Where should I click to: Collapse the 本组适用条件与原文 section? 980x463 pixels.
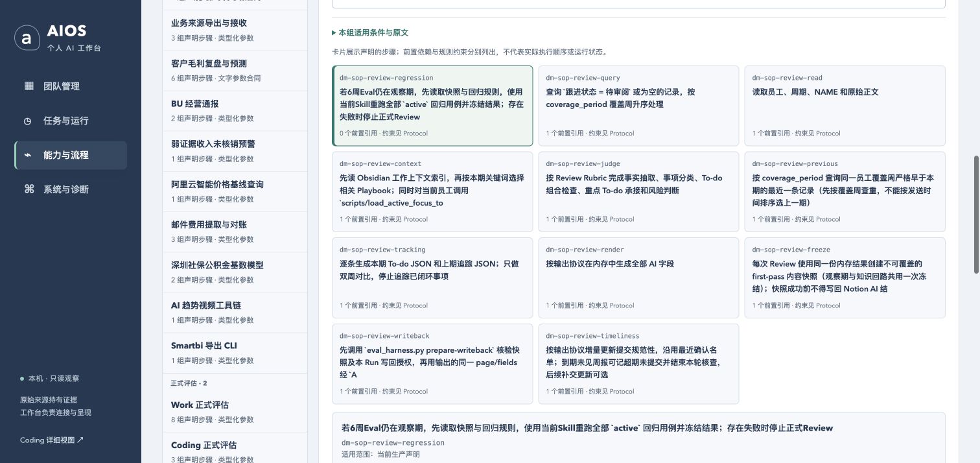[370, 32]
